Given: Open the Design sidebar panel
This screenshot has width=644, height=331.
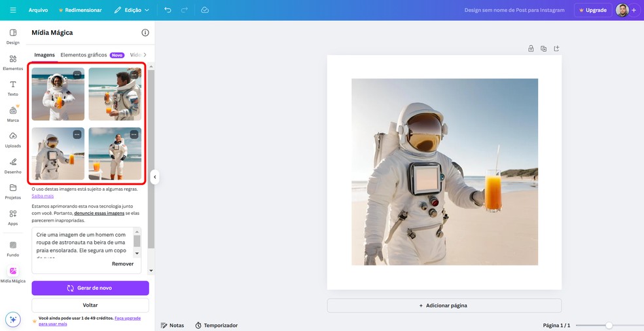Looking at the screenshot, I should click(x=12, y=37).
